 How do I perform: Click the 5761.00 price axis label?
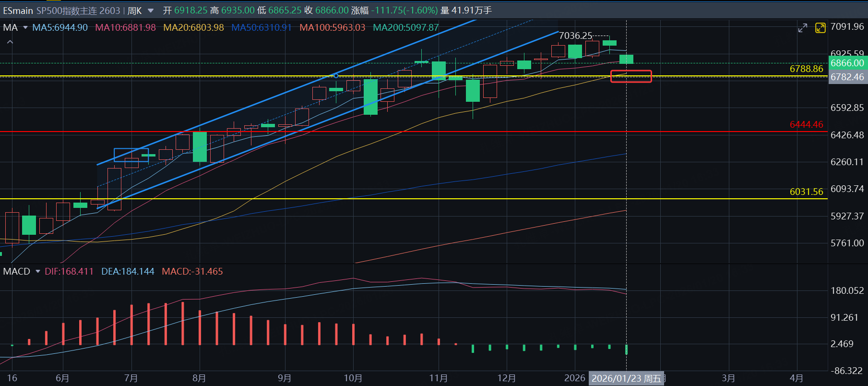(847, 243)
